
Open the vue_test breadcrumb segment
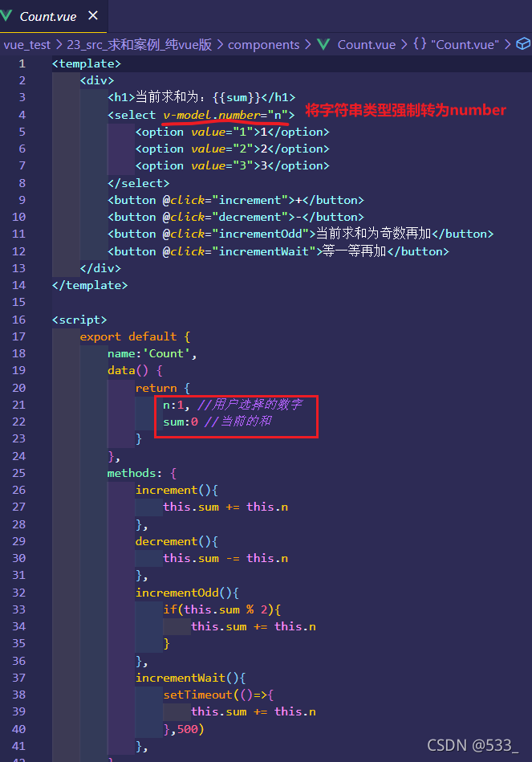(26, 45)
